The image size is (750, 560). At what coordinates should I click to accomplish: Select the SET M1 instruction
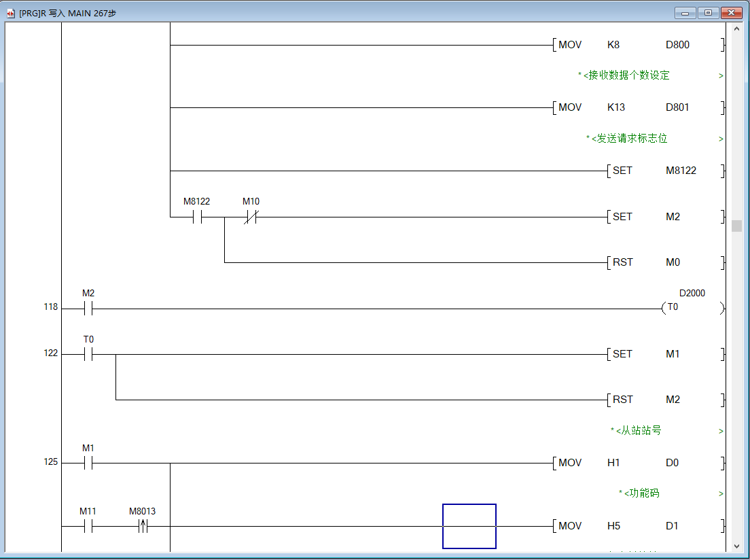(x=664, y=354)
